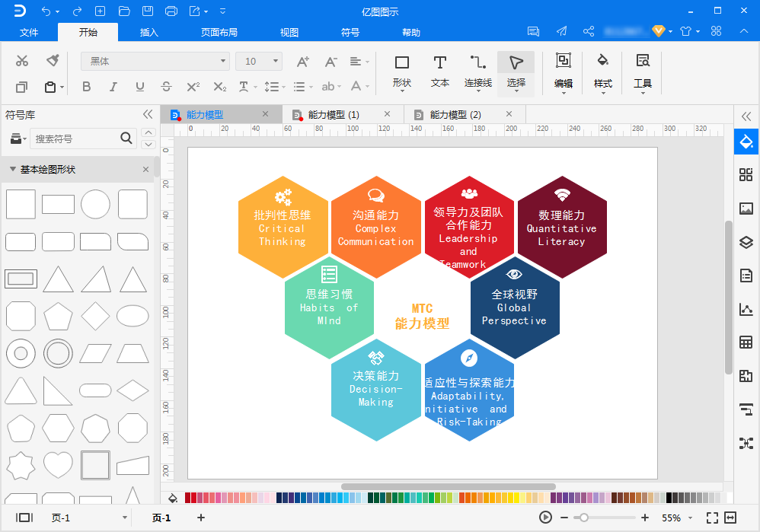This screenshot has height=532, width=760.
Task: Click the Save icon in title bar
Action: coord(148,11)
